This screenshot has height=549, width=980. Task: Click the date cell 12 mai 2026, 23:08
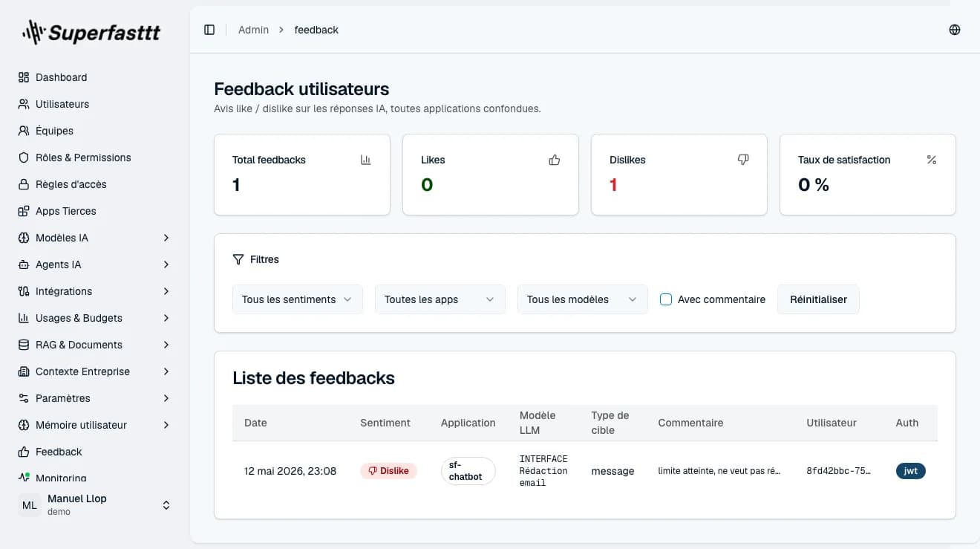point(290,471)
